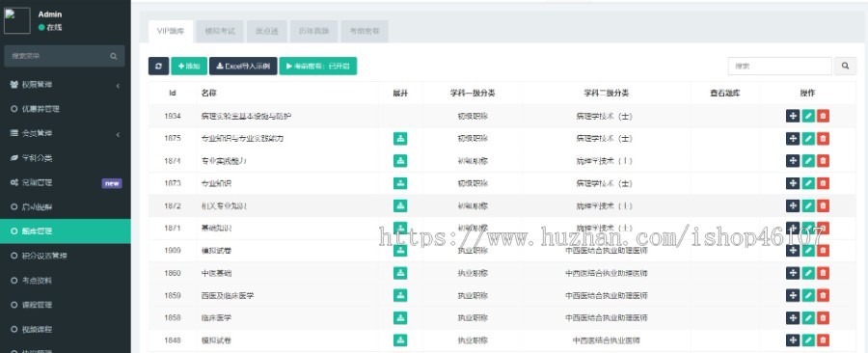
Task: Click the 中医基础 name cell
Action: (x=216, y=273)
